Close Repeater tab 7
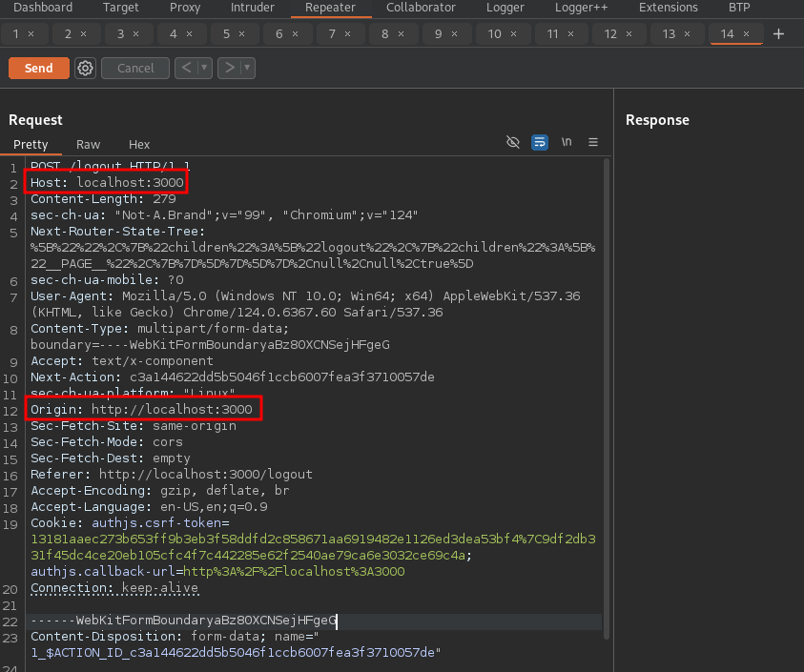804x672 pixels. click(348, 33)
